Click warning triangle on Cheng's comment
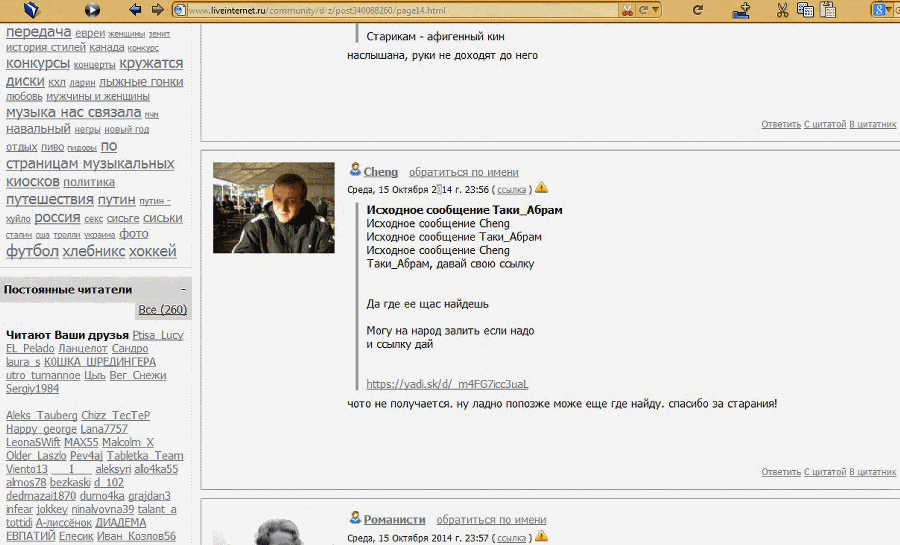900x545 pixels. click(x=541, y=188)
